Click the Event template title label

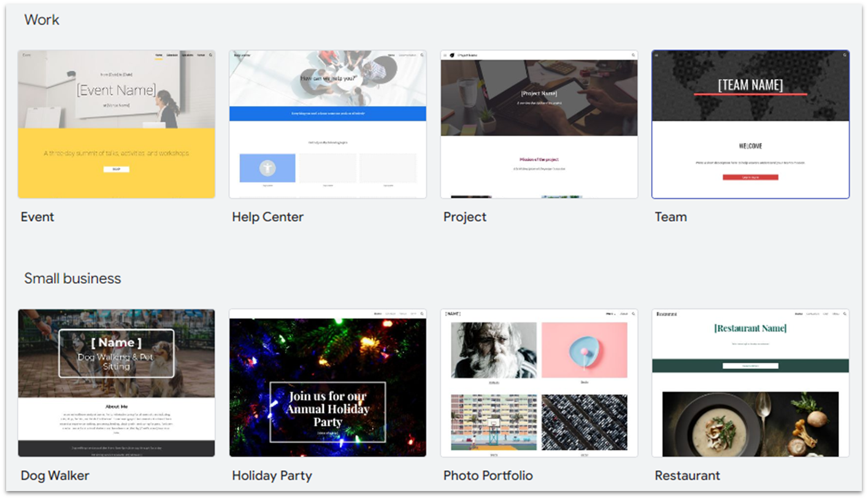pyautogui.click(x=37, y=216)
